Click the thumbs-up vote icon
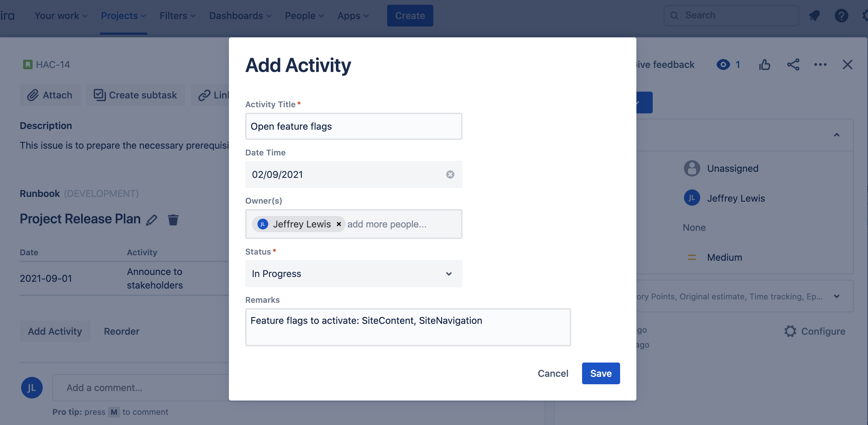868x425 pixels. click(764, 64)
